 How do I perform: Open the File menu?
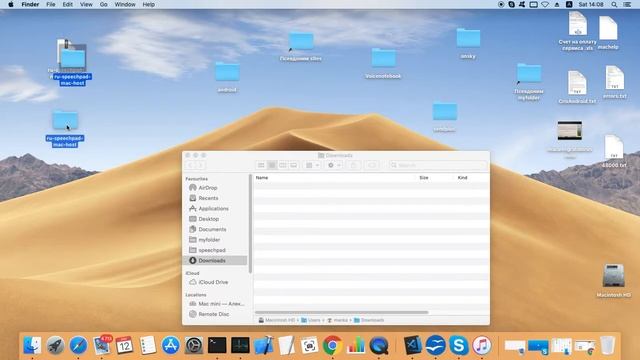tap(51, 4)
